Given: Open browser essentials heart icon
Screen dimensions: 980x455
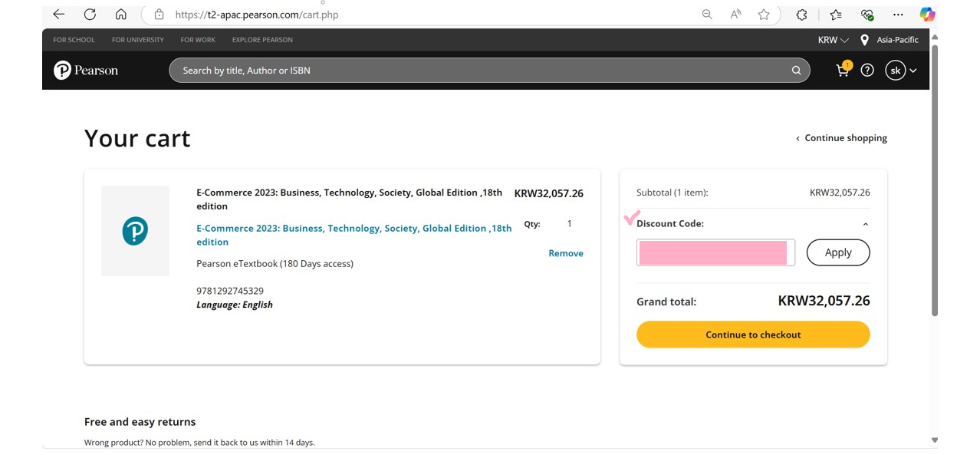Looking at the screenshot, I should [x=867, y=15].
